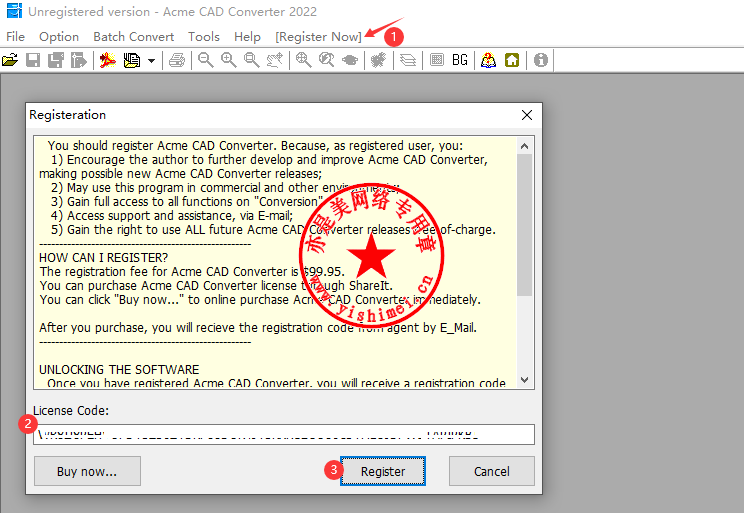This screenshot has width=744, height=513.
Task: Click the batch convert documents icon
Action: [131, 60]
